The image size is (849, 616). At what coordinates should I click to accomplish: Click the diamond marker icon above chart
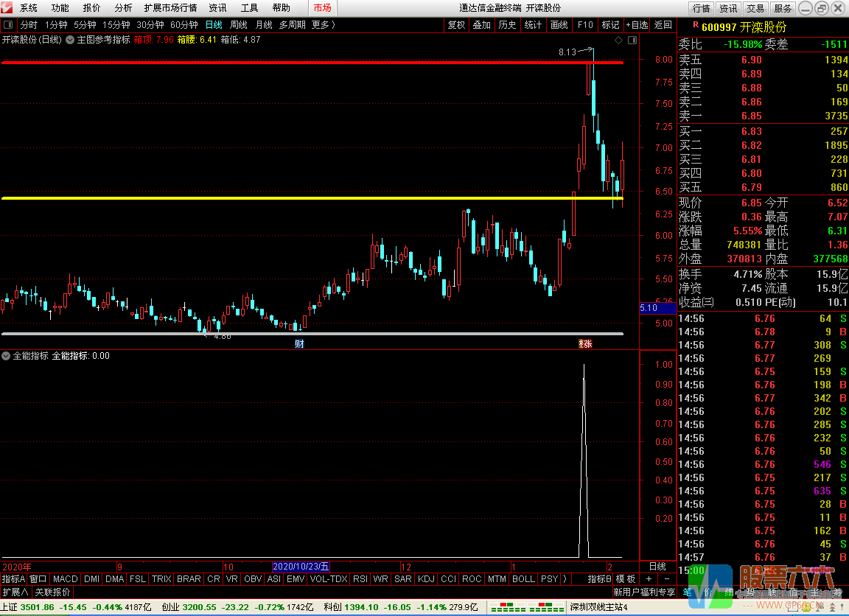click(x=619, y=40)
